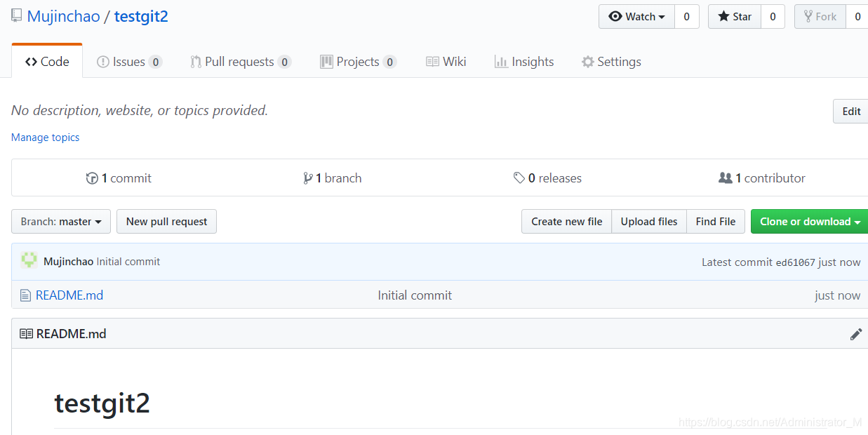The height and width of the screenshot is (435, 868).
Task: Star the testgit2 repository
Action: 735,17
